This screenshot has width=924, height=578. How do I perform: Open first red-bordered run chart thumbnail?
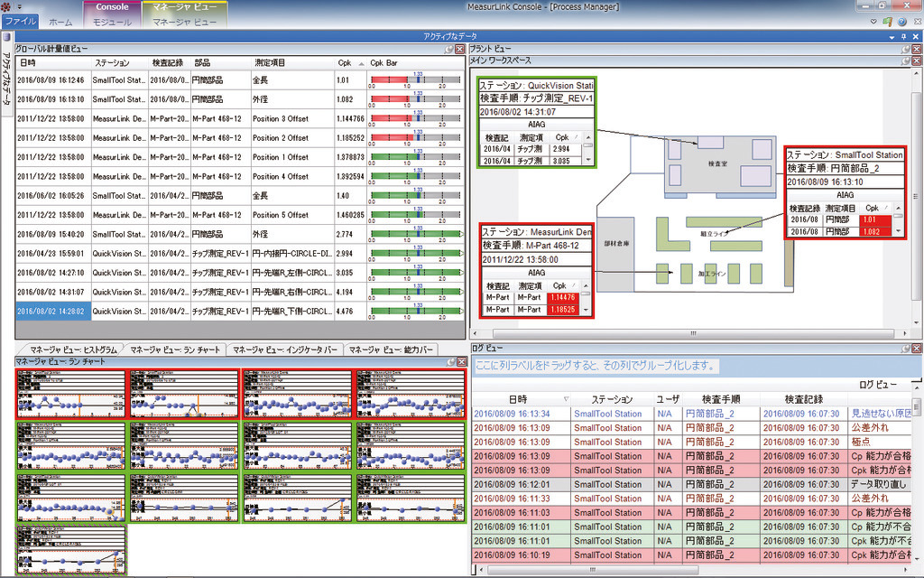(70, 394)
